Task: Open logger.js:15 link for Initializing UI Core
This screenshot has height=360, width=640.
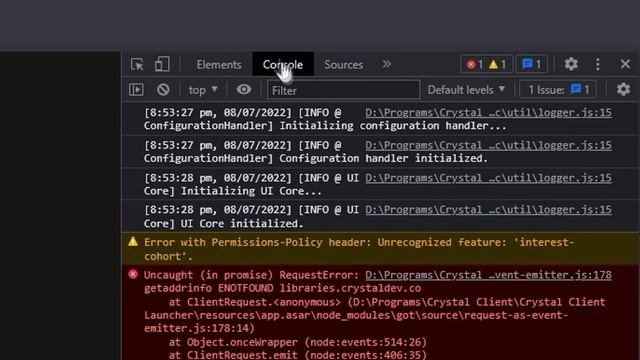Action: (488, 178)
